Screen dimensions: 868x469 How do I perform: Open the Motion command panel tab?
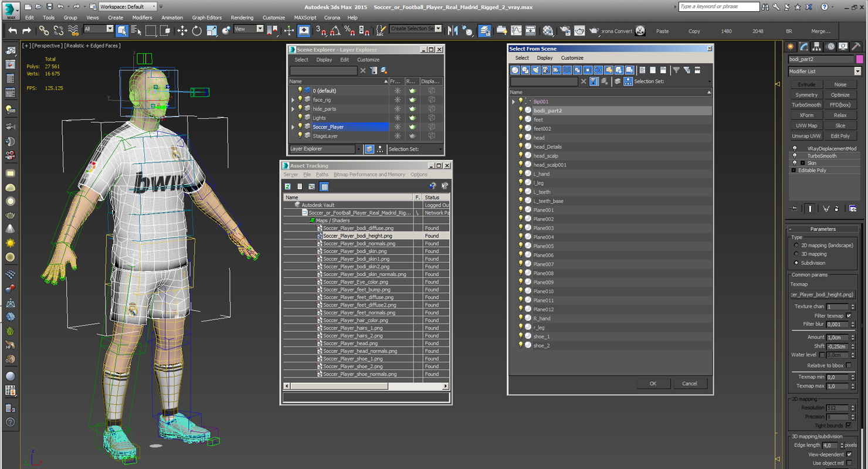coord(830,46)
